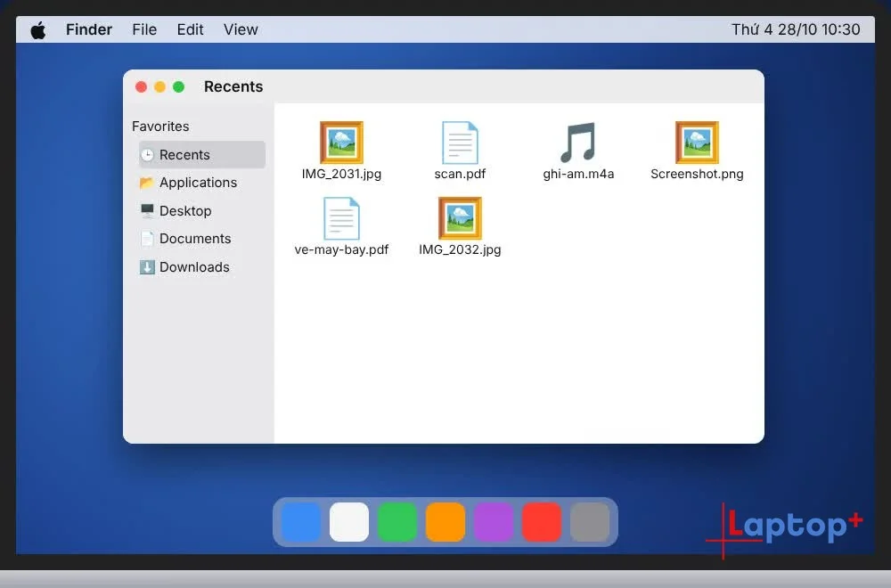Viewport: 891px width, 588px height.
Task: Open the View menu
Action: pos(241,29)
